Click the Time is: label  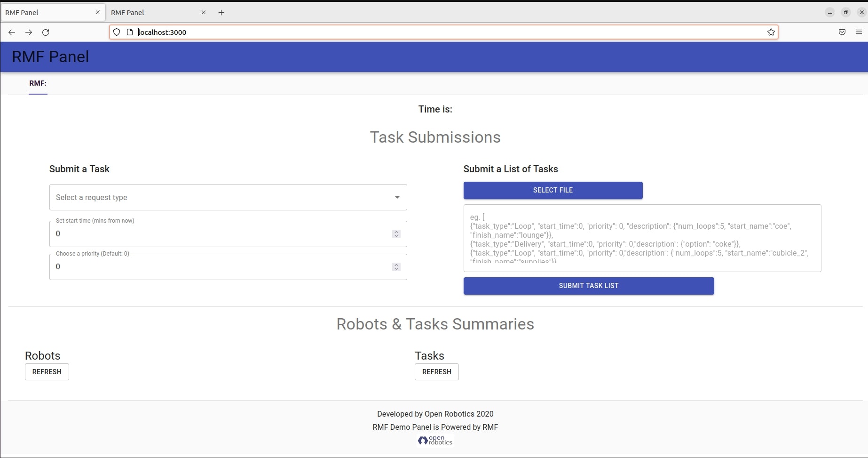point(435,109)
